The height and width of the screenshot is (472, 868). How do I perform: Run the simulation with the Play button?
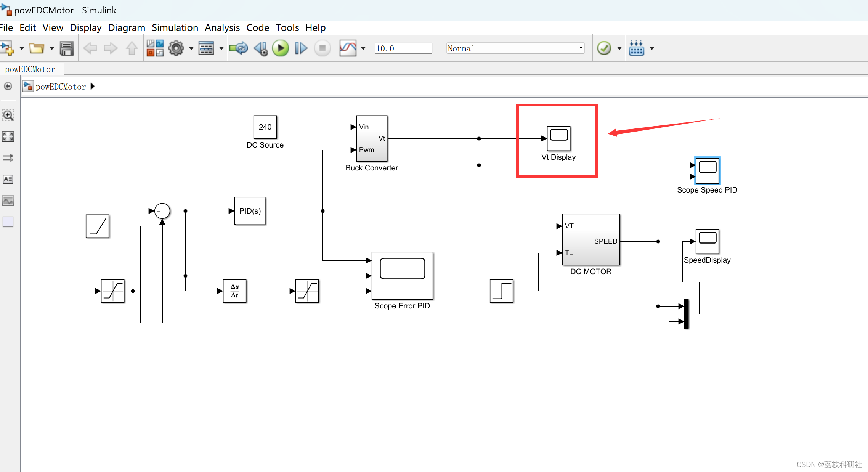tap(281, 48)
